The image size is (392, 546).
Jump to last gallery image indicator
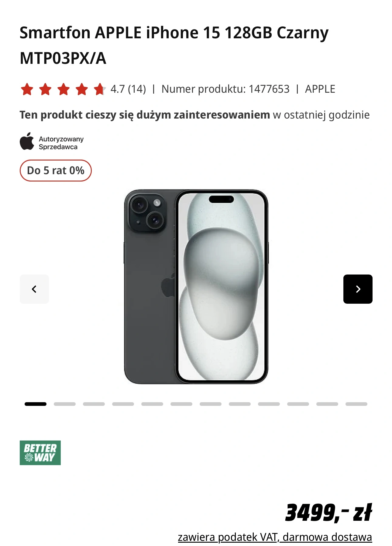[x=356, y=404]
